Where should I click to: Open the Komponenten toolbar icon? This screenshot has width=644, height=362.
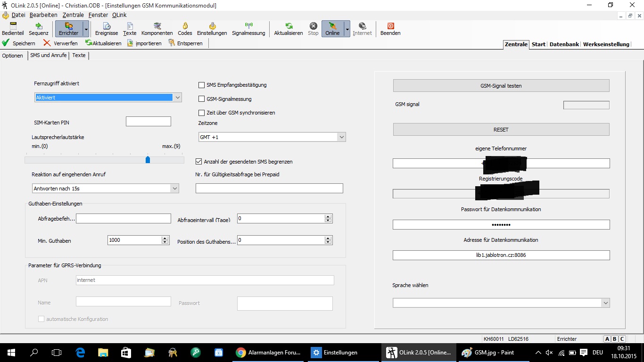pos(157,28)
